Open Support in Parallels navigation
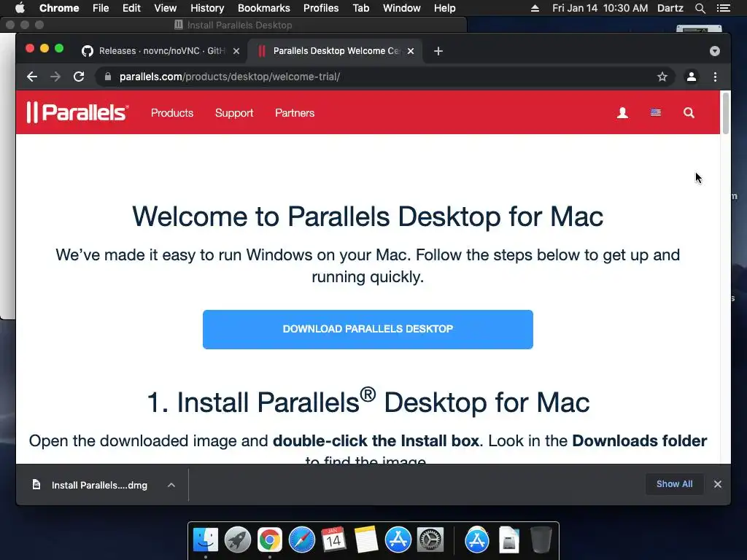This screenshot has height=560, width=747. click(234, 113)
